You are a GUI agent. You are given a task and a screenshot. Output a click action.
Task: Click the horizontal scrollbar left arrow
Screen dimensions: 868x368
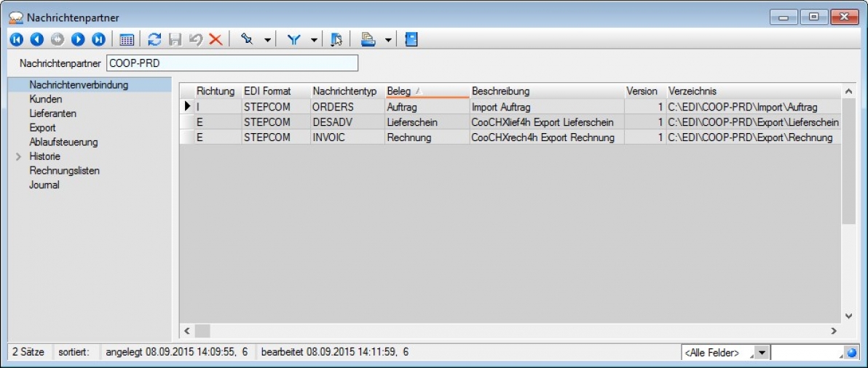click(187, 331)
